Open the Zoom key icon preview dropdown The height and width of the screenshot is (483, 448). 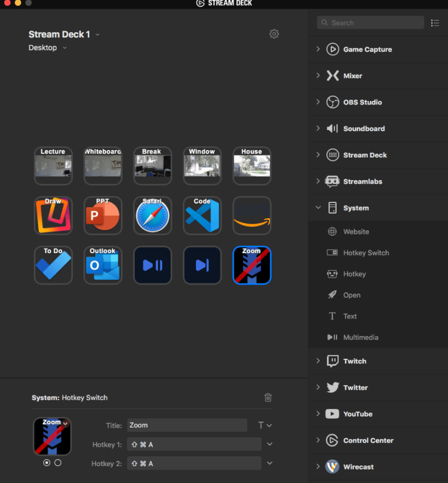pyautogui.click(x=65, y=424)
